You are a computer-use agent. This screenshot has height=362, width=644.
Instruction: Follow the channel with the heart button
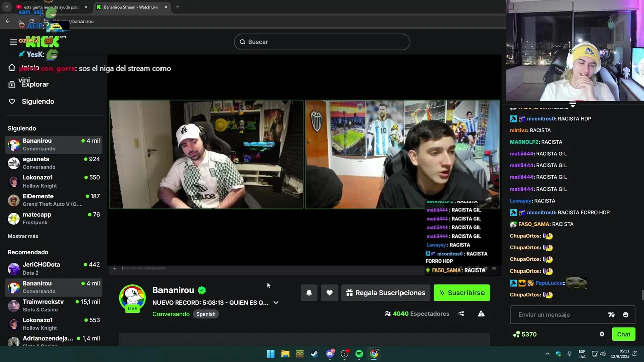pyautogui.click(x=329, y=293)
